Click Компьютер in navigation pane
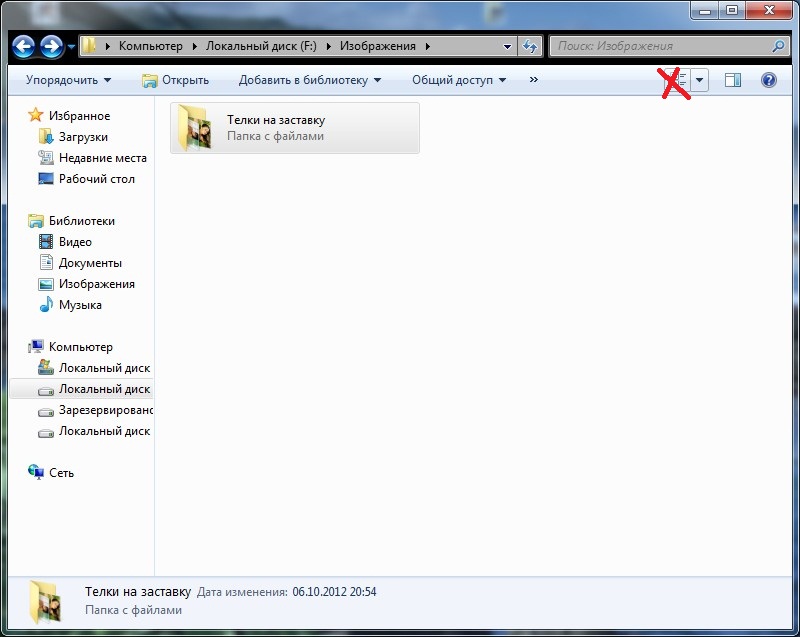This screenshot has height=637, width=800. click(81, 347)
